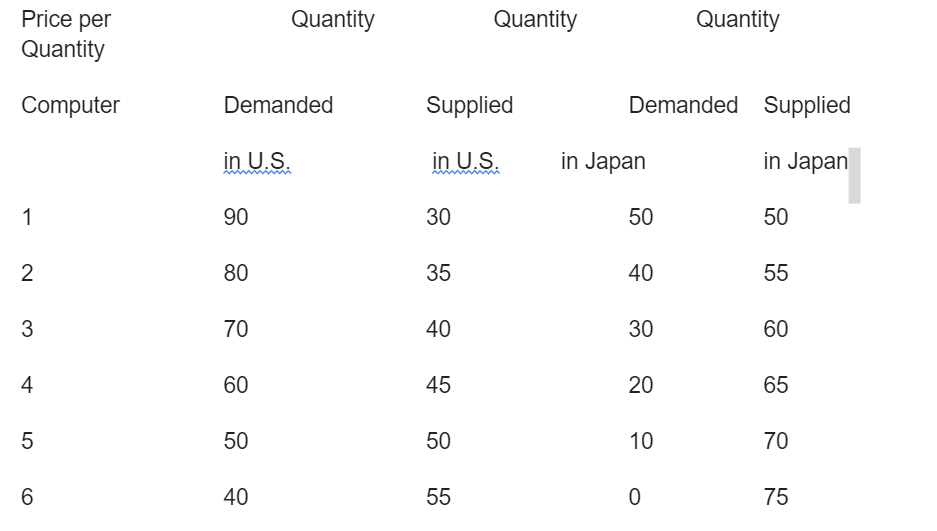This screenshot has height=531, width=937.
Task: Click the gray scrollbar thumb beside Japan
Action: [x=855, y=176]
